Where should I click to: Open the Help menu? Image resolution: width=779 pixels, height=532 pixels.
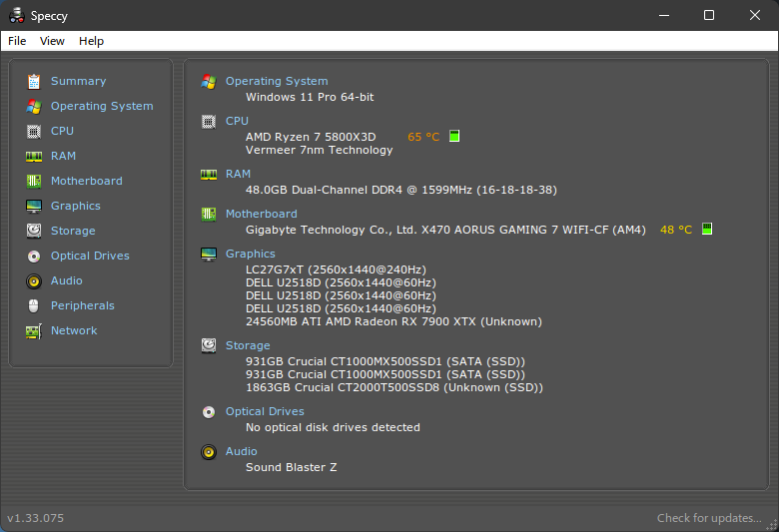[x=91, y=41]
